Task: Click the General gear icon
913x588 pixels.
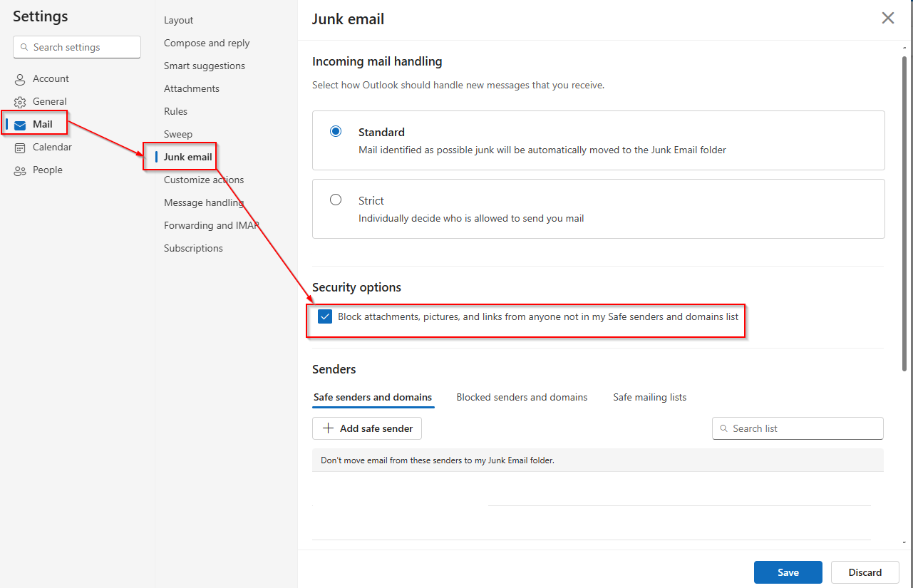Action: (x=20, y=102)
